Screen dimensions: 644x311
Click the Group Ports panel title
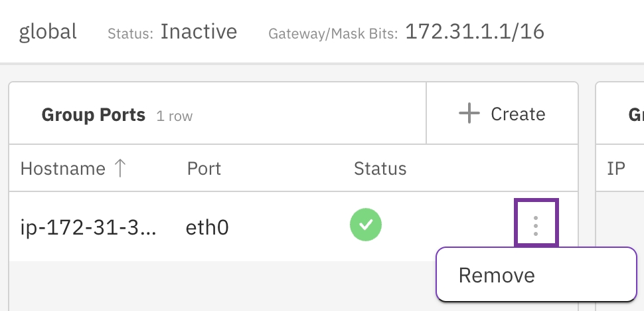pos(93,115)
